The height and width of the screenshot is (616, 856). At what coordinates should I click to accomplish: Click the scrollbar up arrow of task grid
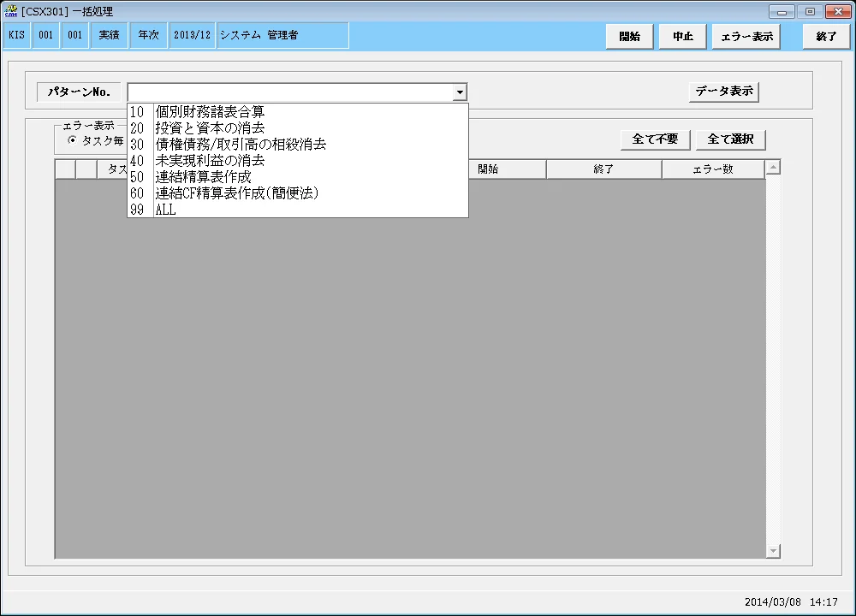point(773,167)
